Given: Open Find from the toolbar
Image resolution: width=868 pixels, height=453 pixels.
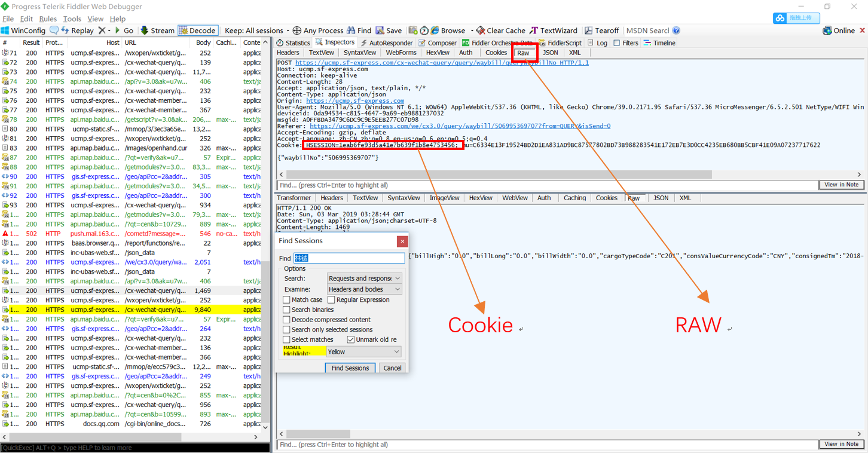Looking at the screenshot, I should 359,30.
